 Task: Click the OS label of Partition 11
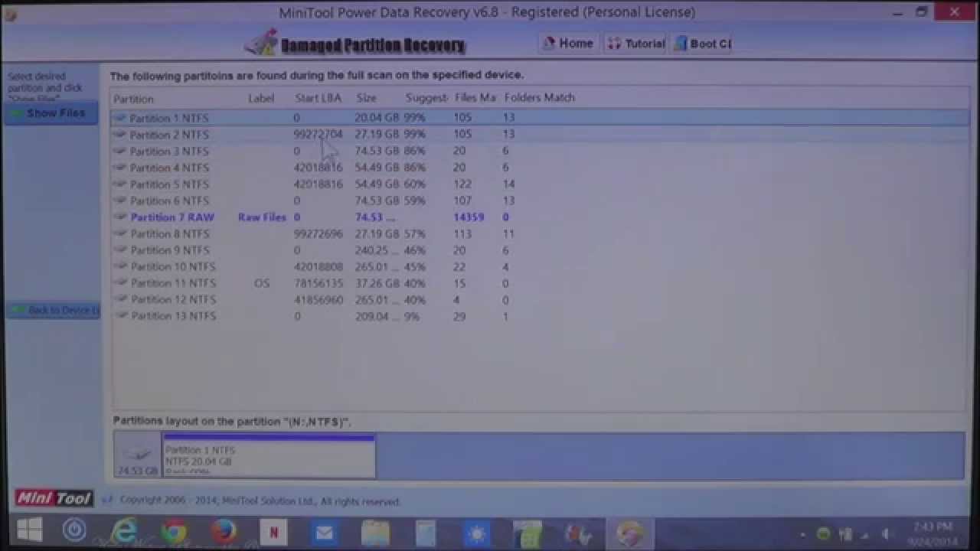click(x=262, y=283)
